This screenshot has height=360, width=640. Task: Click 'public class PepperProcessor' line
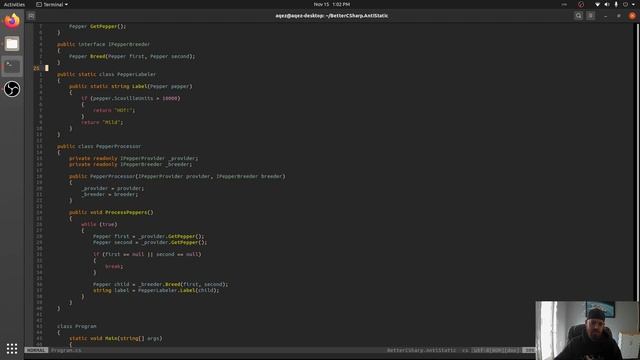[x=99, y=146]
